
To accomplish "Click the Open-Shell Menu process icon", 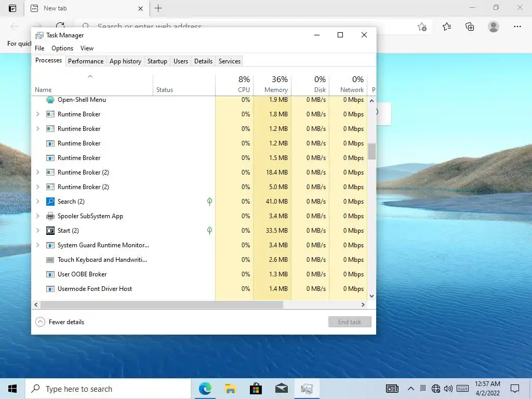I will click(x=50, y=100).
